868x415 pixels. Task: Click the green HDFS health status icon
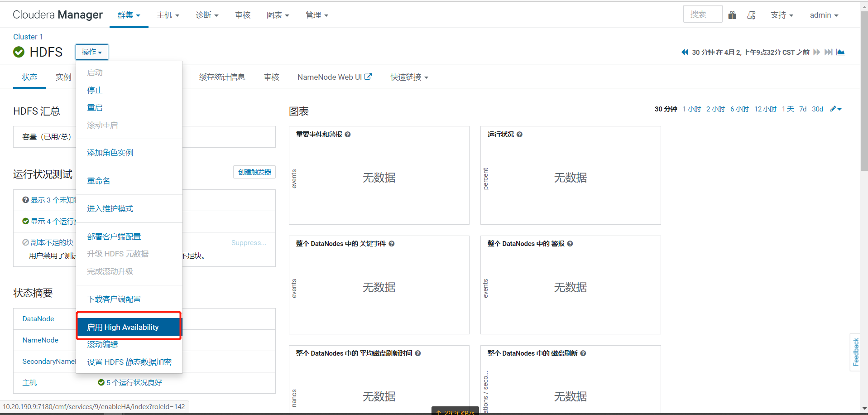tap(19, 52)
